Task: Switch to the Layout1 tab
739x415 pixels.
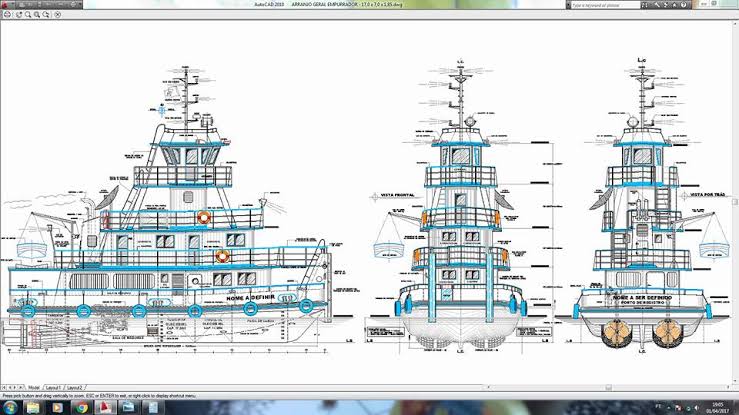Action: pyautogui.click(x=54, y=387)
